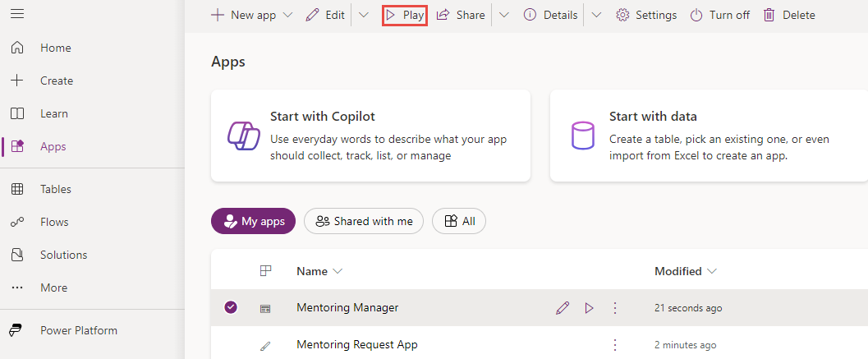Click the pencil icon on Mentoring Manager row
Screen dimensions: 868x359
coord(562,308)
